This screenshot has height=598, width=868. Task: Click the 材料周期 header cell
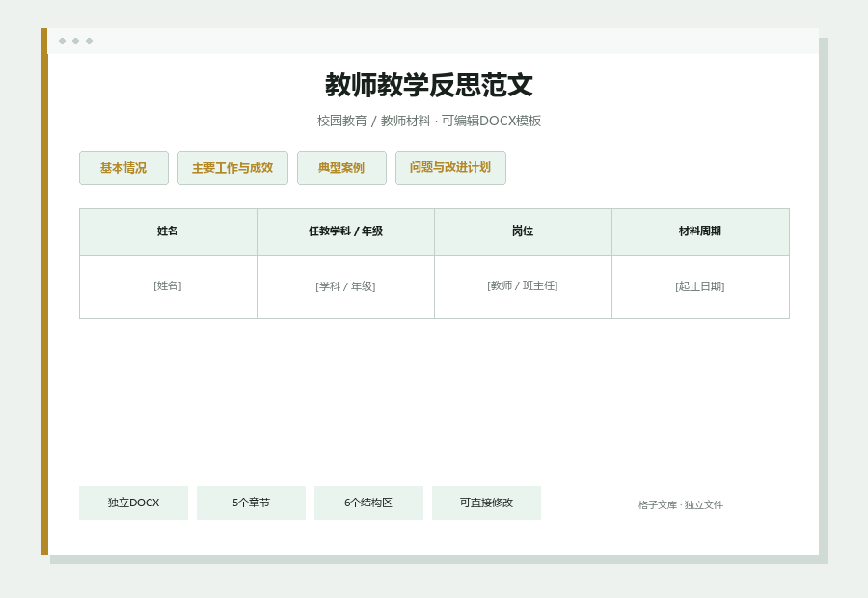700,231
